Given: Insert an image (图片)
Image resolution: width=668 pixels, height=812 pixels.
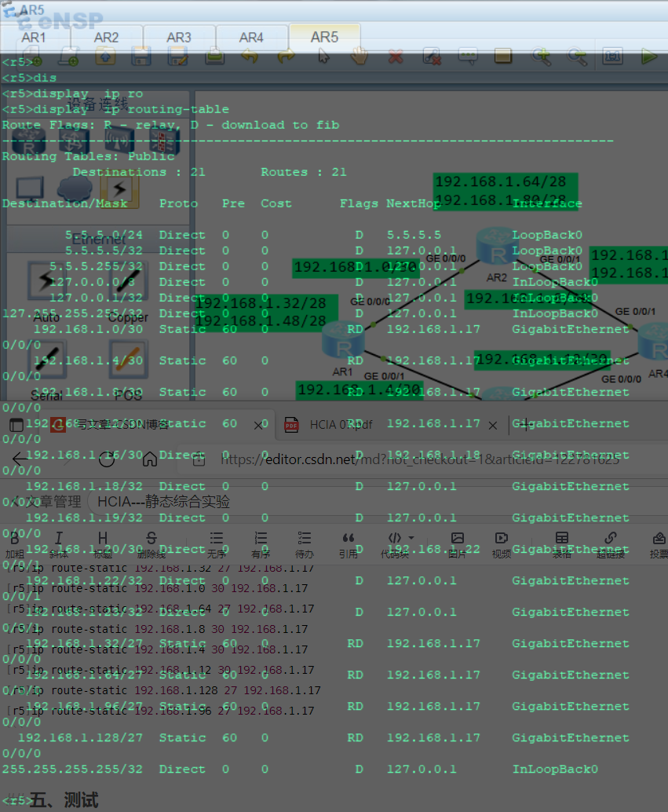Looking at the screenshot, I should pos(458,545).
